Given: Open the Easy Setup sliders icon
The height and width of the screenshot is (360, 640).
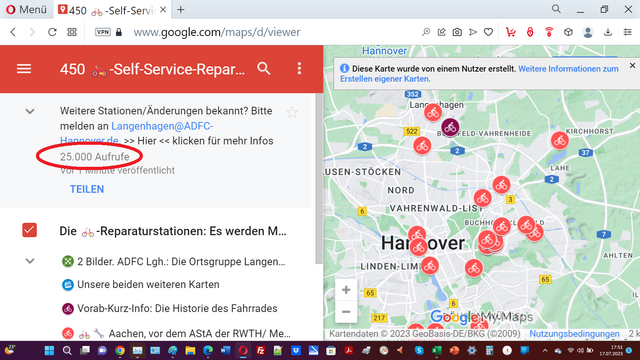Looking at the screenshot, I should 628,32.
